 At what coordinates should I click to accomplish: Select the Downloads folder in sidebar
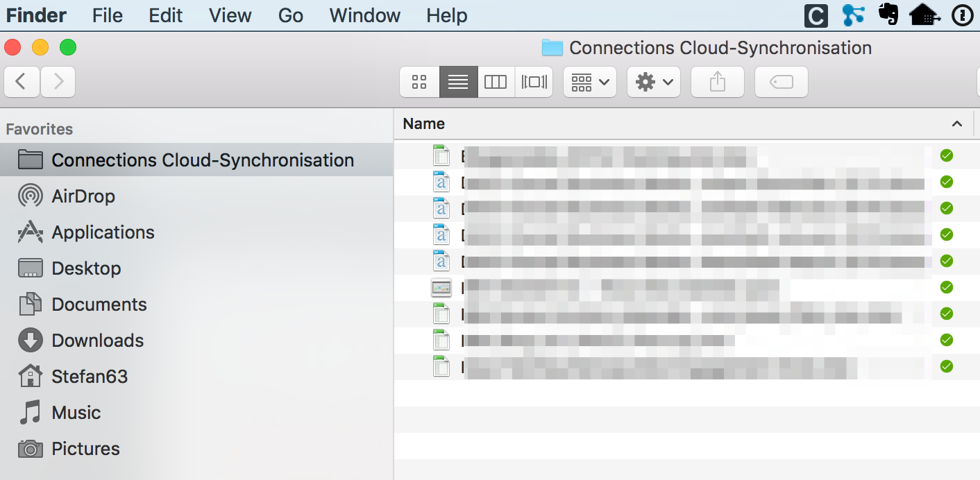click(97, 341)
